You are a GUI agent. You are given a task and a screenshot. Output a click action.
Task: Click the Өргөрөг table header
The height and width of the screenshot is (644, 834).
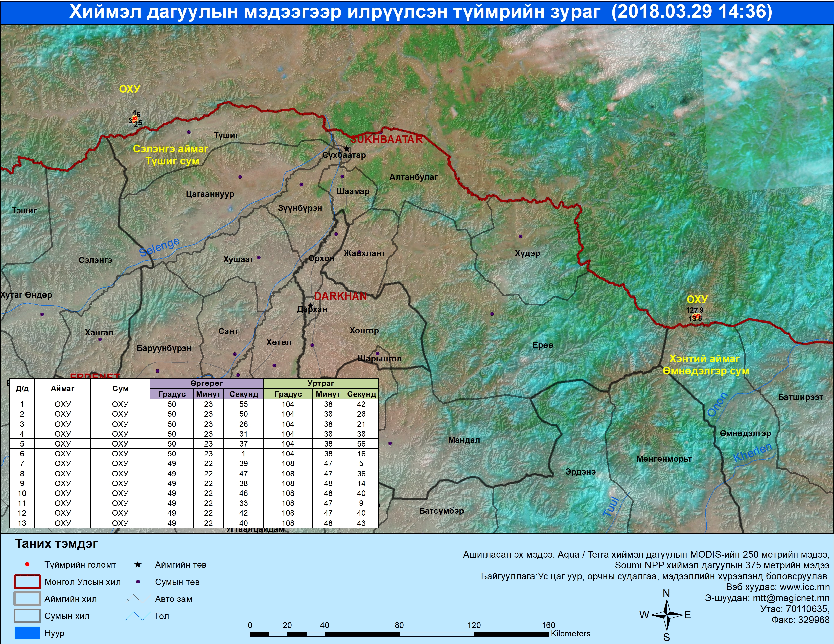click(x=206, y=383)
